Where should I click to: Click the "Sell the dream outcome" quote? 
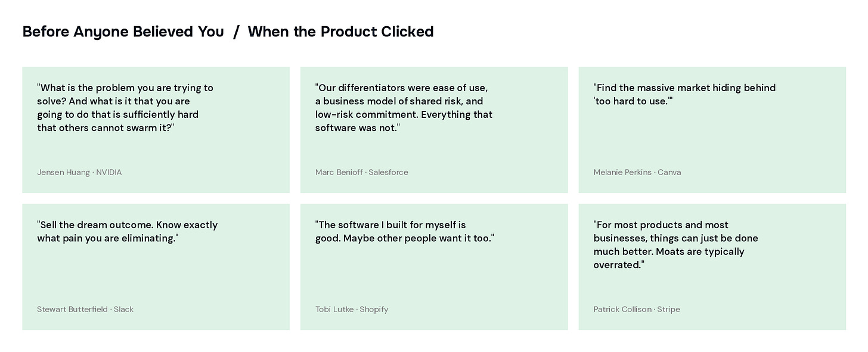coord(127,231)
